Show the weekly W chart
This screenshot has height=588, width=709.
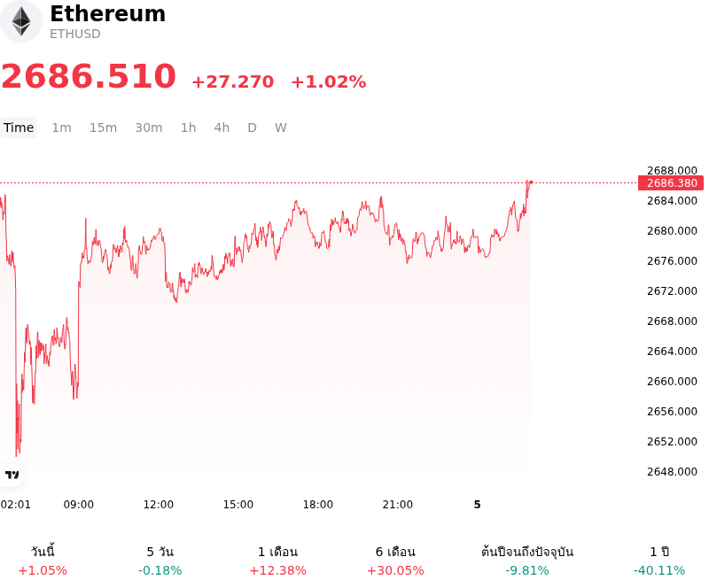pos(281,128)
